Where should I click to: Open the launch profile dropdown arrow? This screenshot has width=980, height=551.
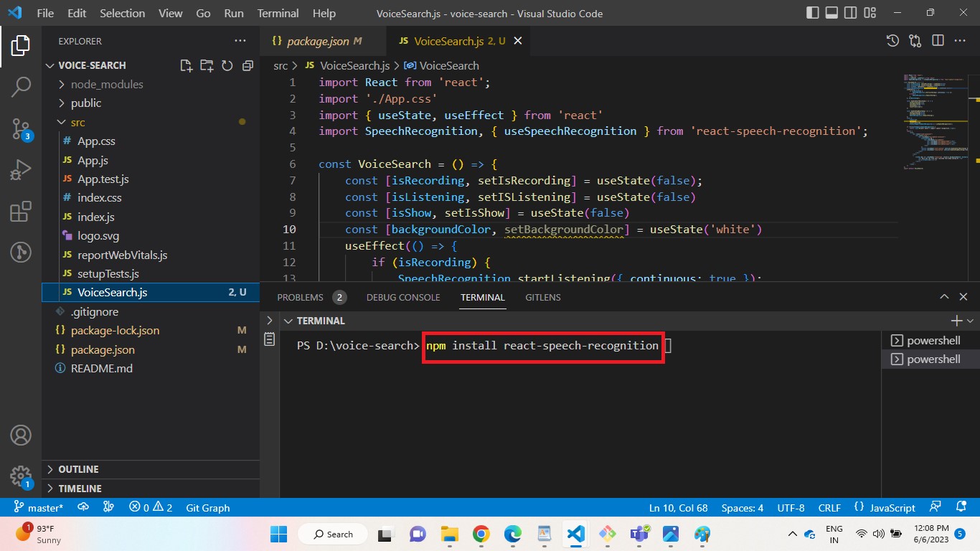[x=970, y=321]
